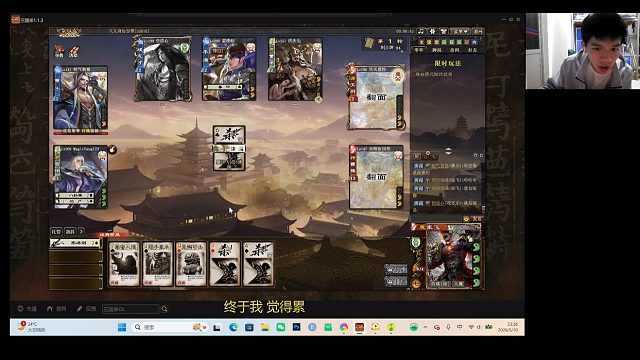Viewport: 640px width, 360px height.
Task: Click the 托管 auto-play button
Action: (x=56, y=231)
